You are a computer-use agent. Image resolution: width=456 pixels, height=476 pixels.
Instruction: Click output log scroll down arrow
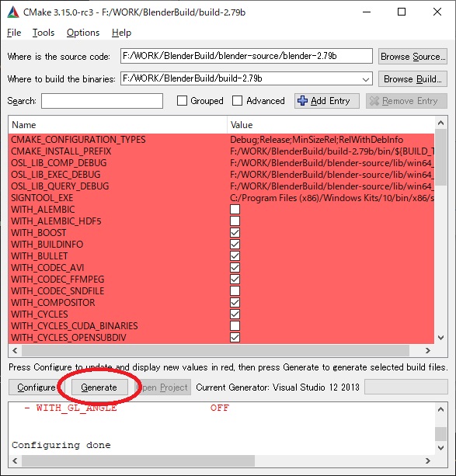point(440,448)
